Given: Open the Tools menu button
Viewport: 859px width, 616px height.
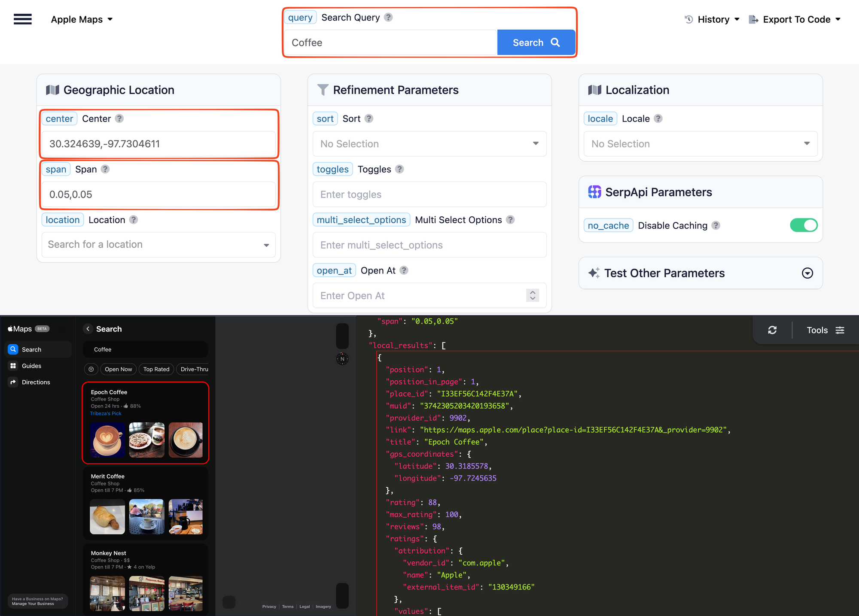Looking at the screenshot, I should coord(825,330).
